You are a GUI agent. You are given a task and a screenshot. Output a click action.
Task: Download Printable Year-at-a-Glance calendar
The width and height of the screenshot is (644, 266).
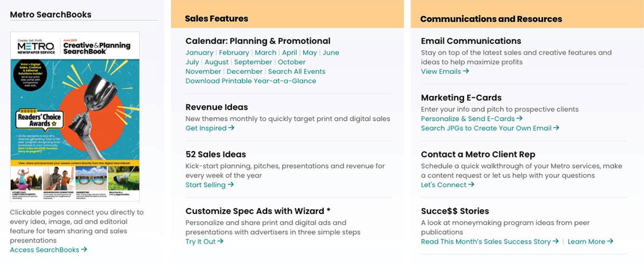251,81
